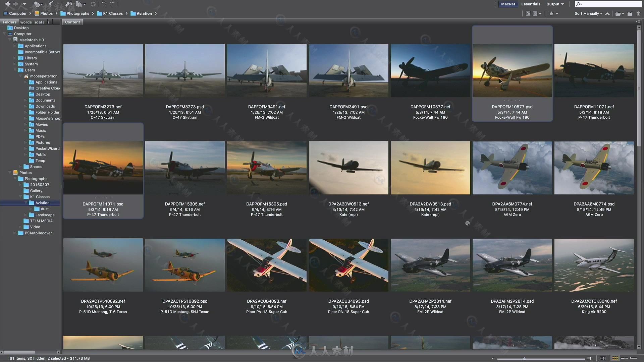Select the TFLM MEDIA folder
The height and width of the screenshot is (362, 644).
coord(38,221)
